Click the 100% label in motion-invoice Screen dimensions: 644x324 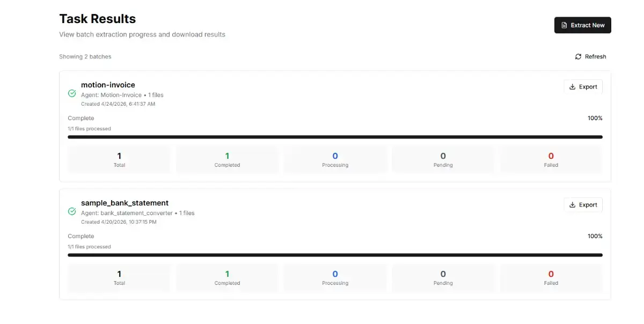[595, 118]
